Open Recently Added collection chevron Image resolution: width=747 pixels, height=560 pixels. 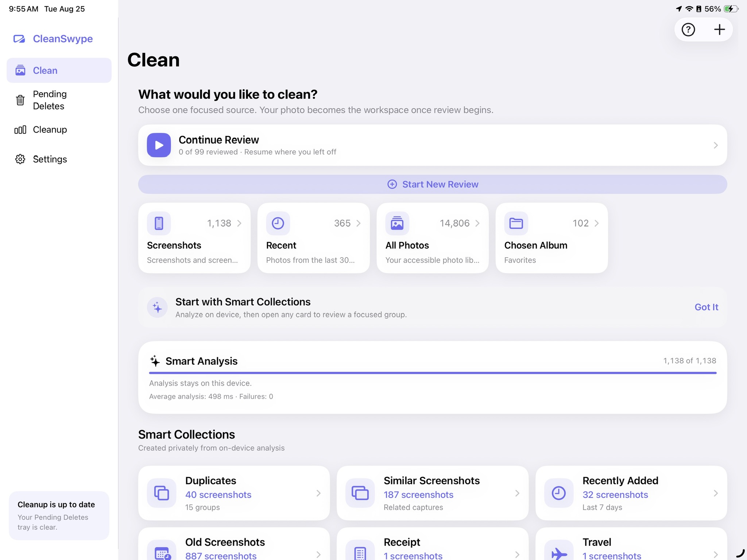pos(716,493)
